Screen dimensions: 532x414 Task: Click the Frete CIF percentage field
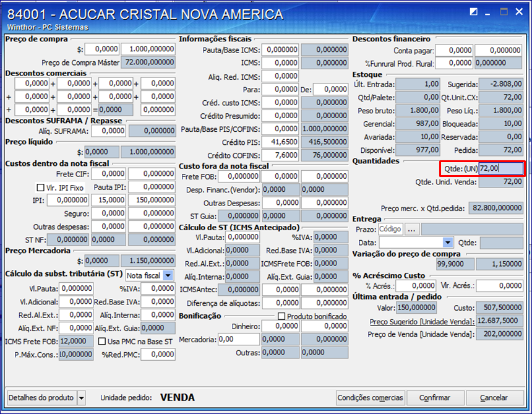tap(109, 174)
